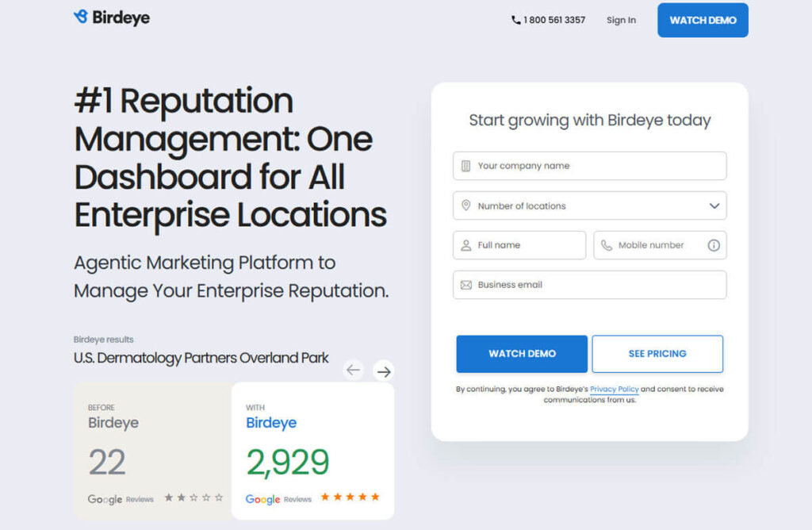Click the SEE PRICING button
The image size is (812, 530).
(657, 354)
